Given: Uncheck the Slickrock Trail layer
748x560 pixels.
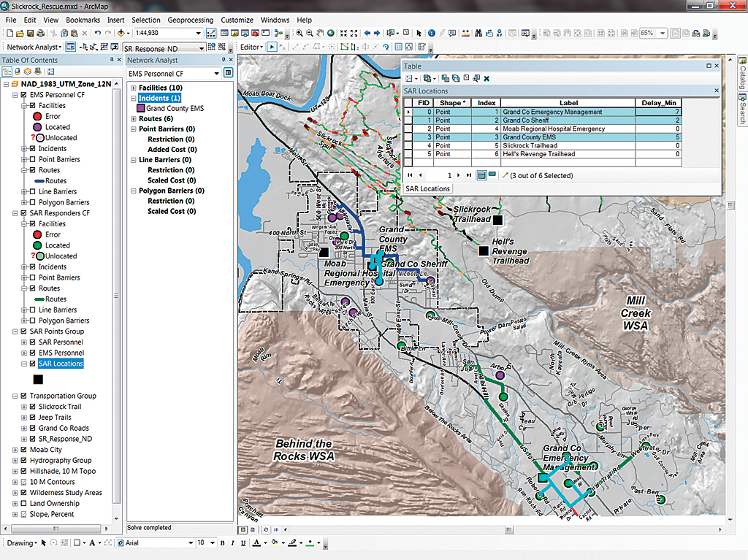Looking at the screenshot, I should 33,407.
